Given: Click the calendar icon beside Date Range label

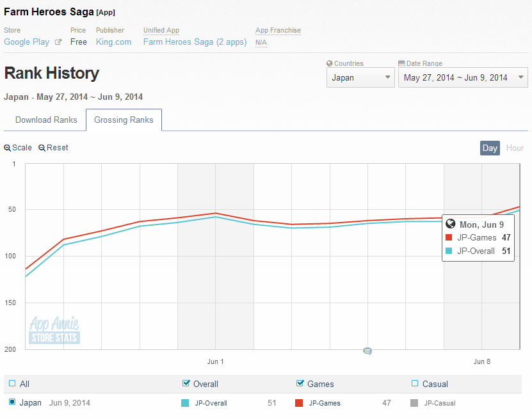Looking at the screenshot, I should (x=401, y=63).
